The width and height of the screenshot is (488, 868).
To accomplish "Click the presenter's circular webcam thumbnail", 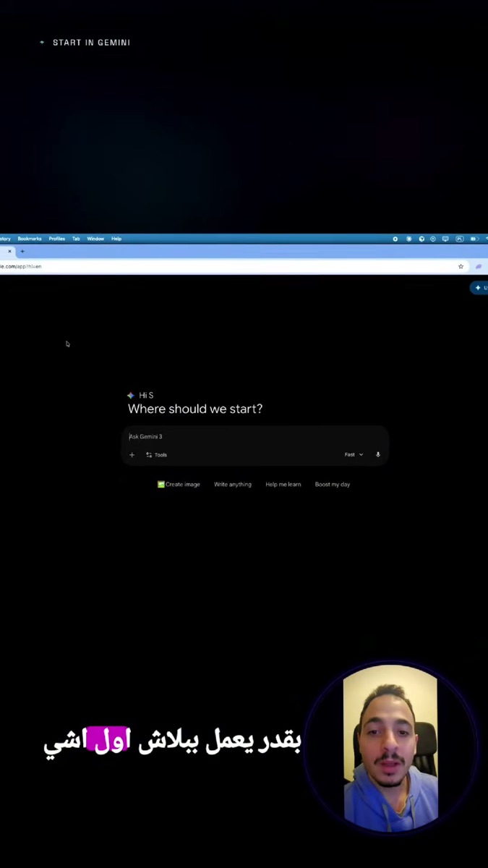I will (390, 748).
